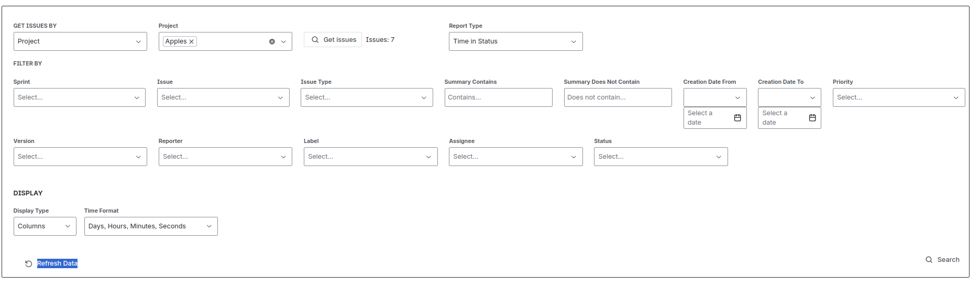Open the Issue Type filter dropdown
The height and width of the screenshot is (286, 980).
367,97
